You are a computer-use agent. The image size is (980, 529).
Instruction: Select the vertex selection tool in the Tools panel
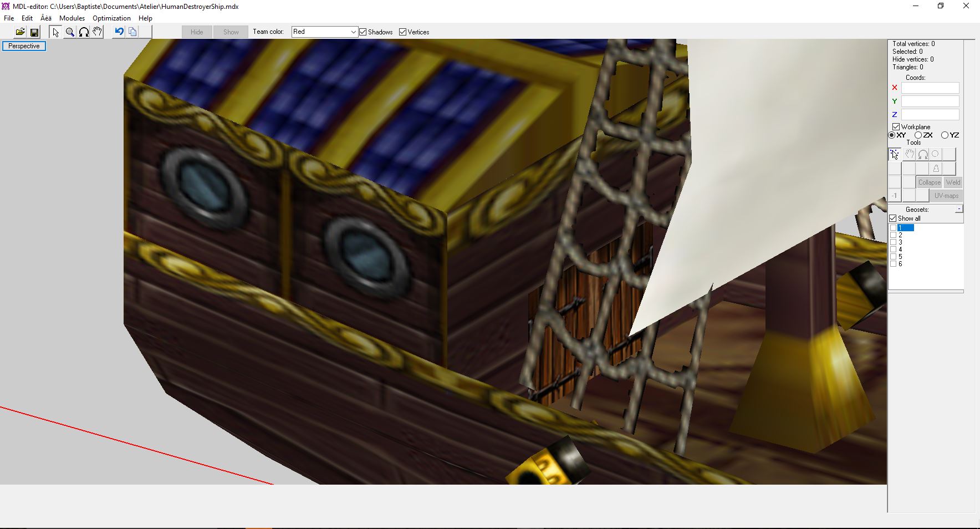click(895, 154)
